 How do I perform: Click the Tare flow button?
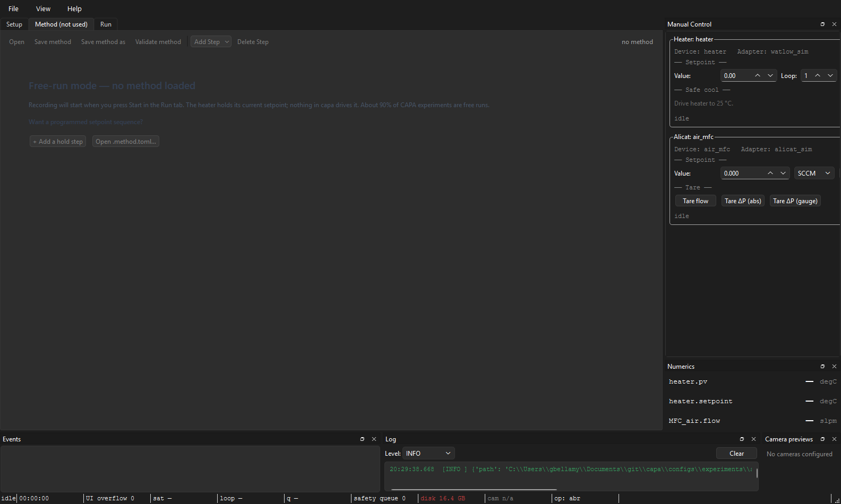[x=696, y=201]
